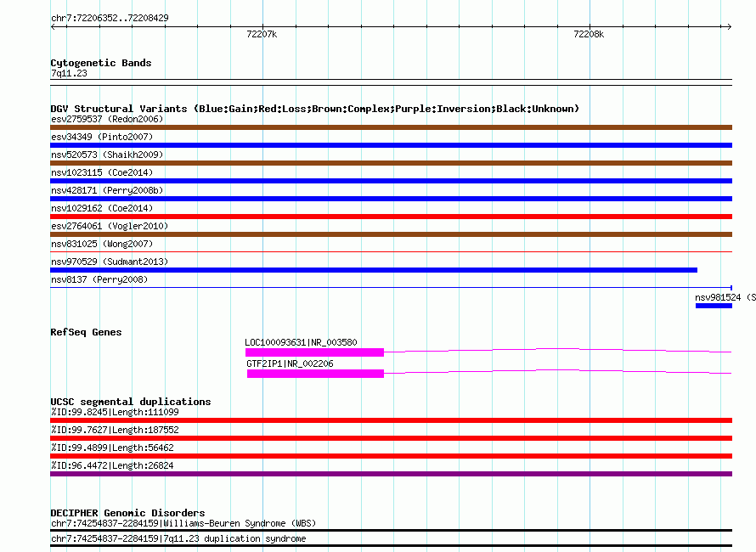Click the %ID:99.8245|Length:111099 label
756x552 pixels.
click(115, 412)
